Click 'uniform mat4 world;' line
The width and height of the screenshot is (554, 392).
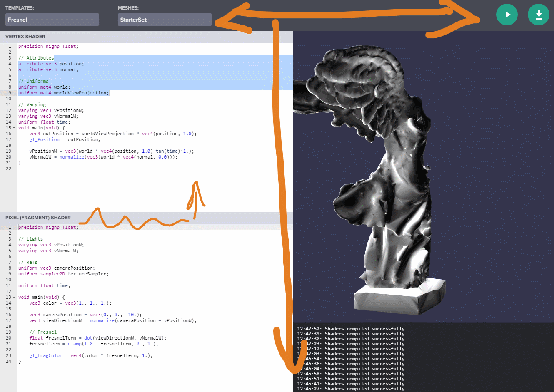pyautogui.click(x=44, y=87)
